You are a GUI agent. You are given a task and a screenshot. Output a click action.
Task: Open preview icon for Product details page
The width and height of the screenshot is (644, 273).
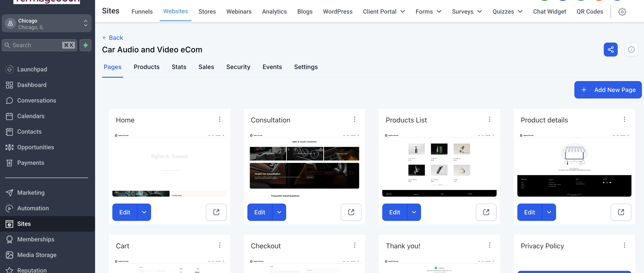tap(621, 212)
